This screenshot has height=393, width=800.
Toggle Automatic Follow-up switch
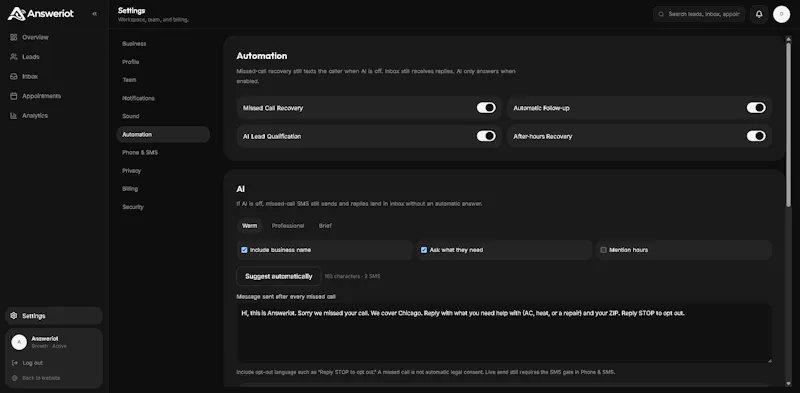click(756, 108)
